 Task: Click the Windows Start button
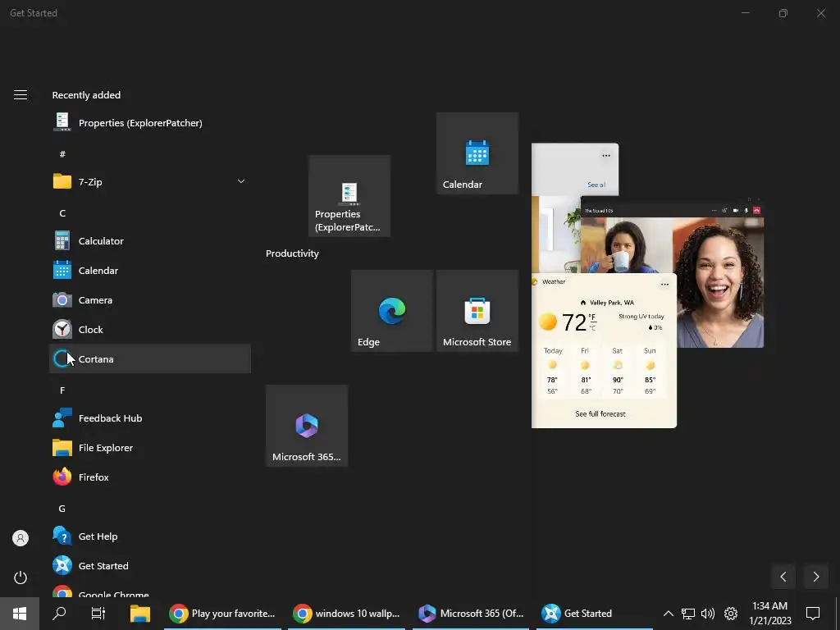click(x=20, y=614)
